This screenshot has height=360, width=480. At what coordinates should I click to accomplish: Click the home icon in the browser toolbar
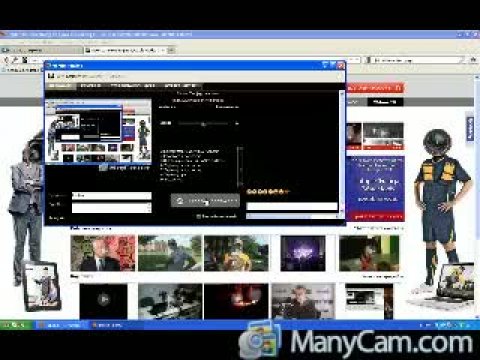point(473,60)
